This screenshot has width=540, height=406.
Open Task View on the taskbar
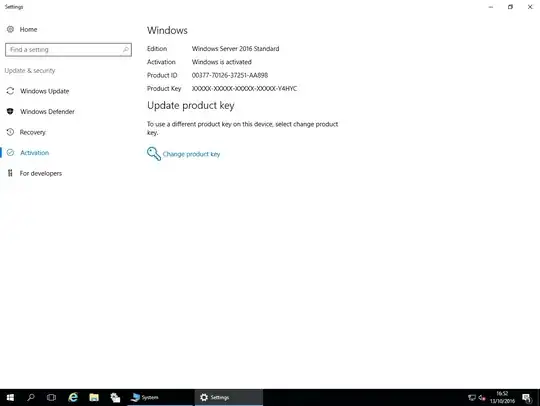[51, 397]
